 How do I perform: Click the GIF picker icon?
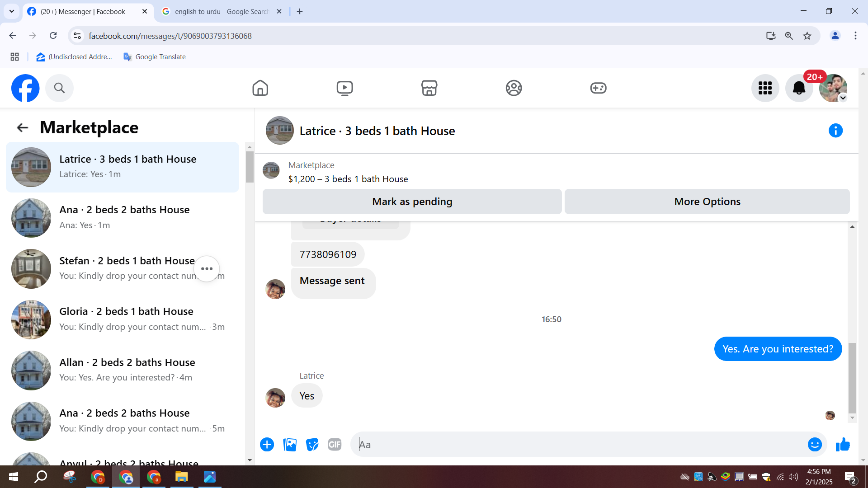(335, 445)
